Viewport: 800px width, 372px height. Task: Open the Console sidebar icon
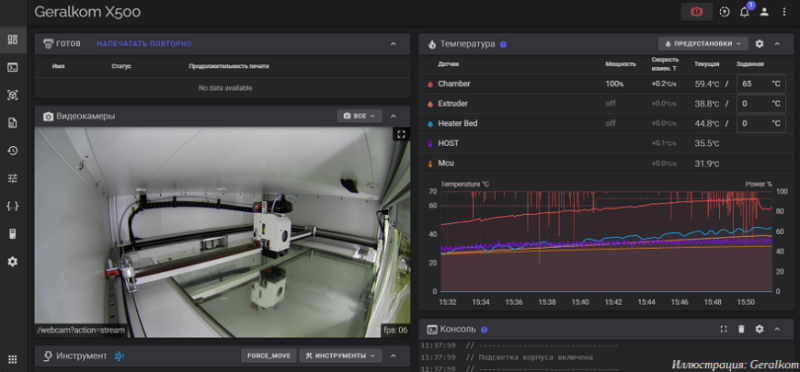[x=13, y=67]
